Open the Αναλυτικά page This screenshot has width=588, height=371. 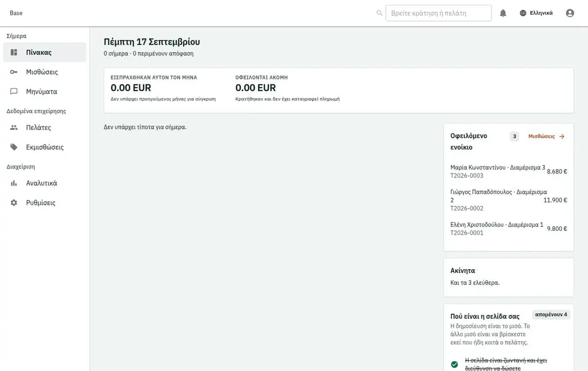[x=45, y=183]
